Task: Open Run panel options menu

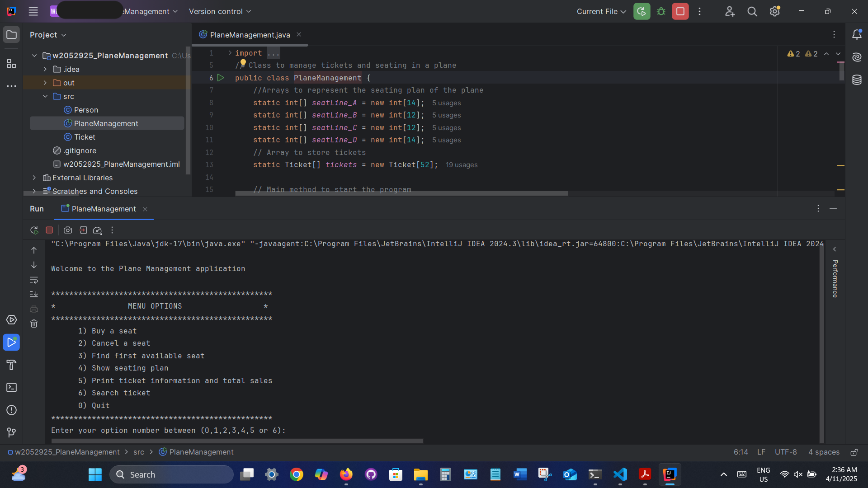Action: 818,208
